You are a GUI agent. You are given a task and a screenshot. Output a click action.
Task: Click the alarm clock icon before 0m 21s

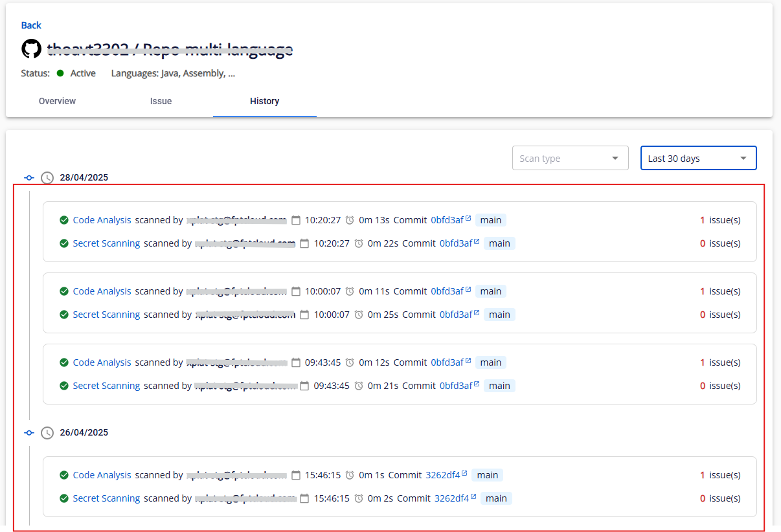click(359, 386)
